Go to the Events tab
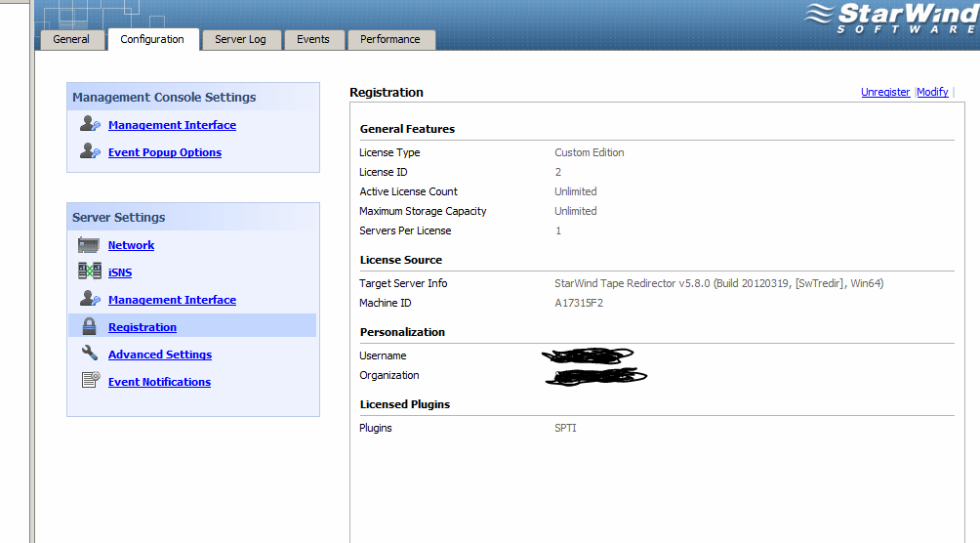980x543 pixels. [313, 39]
